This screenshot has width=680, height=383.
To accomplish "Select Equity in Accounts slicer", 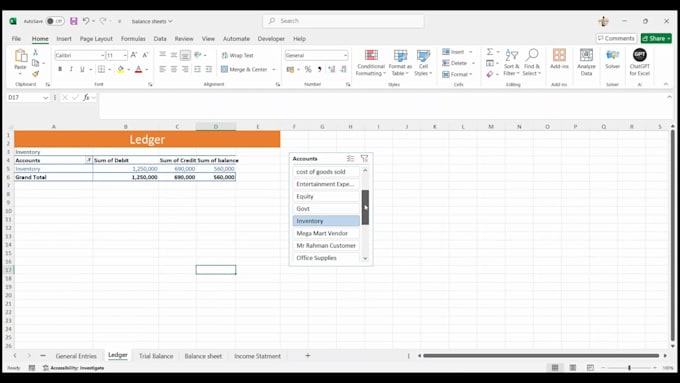I will (x=326, y=196).
